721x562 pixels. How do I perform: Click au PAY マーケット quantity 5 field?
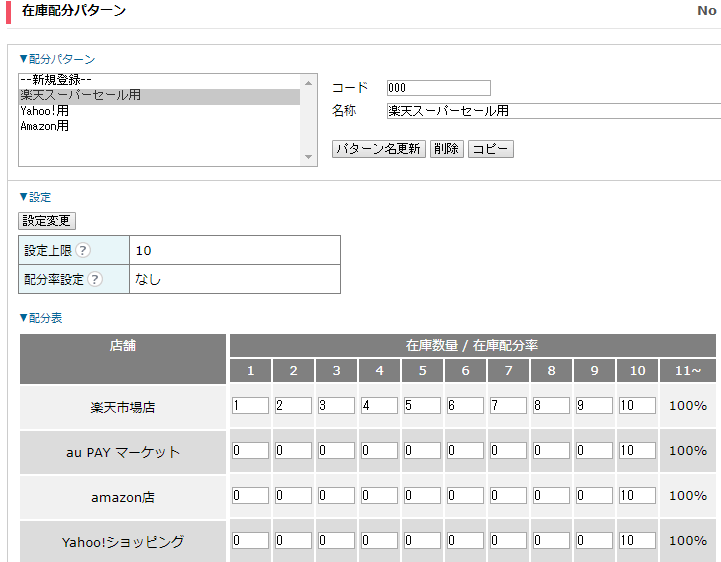(x=422, y=451)
